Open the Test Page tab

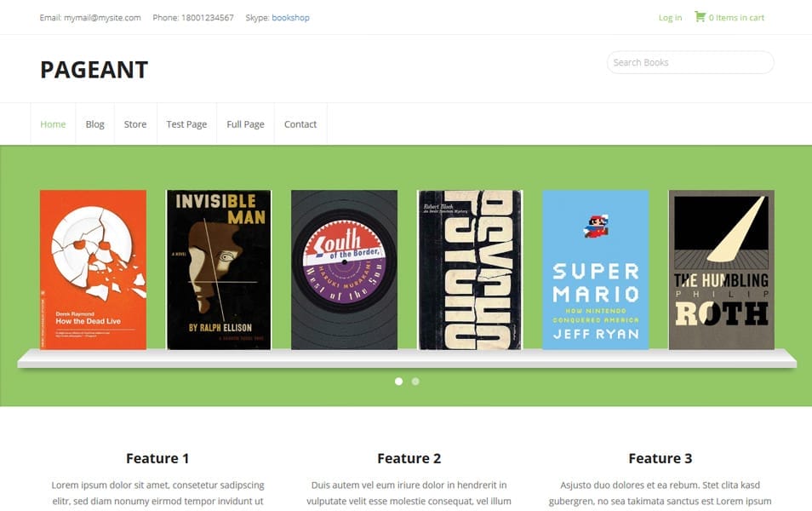186,123
